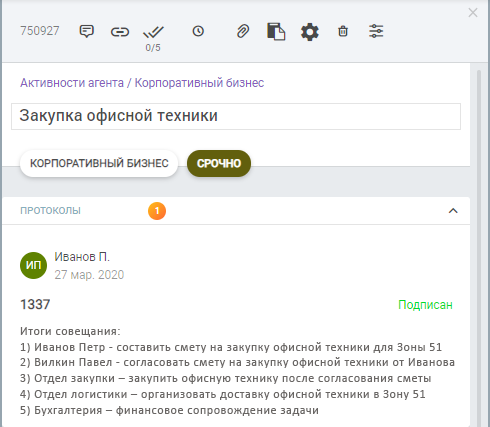The width and height of the screenshot is (490, 427).
Task: Click the link chain icon
Action: click(x=120, y=32)
